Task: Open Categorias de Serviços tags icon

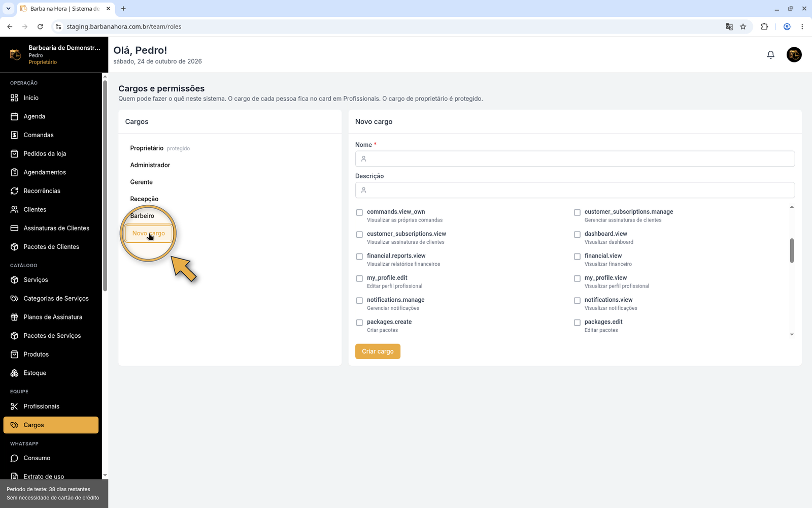Action: (14, 298)
